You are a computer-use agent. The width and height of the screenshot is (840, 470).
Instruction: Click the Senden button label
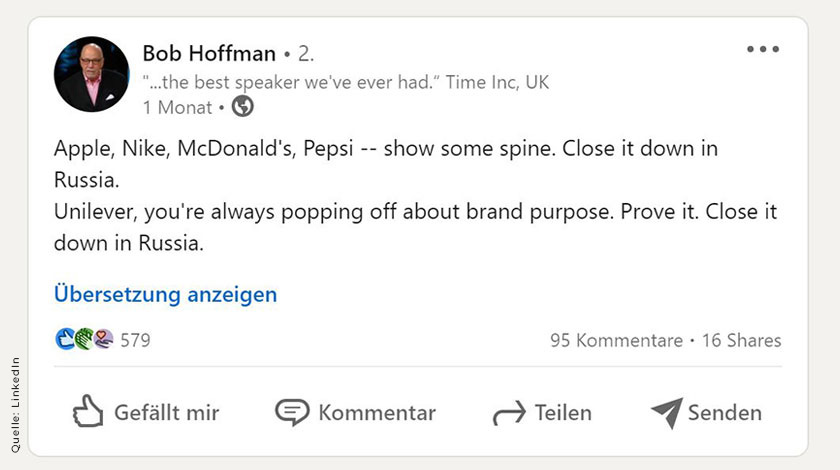[725, 413]
